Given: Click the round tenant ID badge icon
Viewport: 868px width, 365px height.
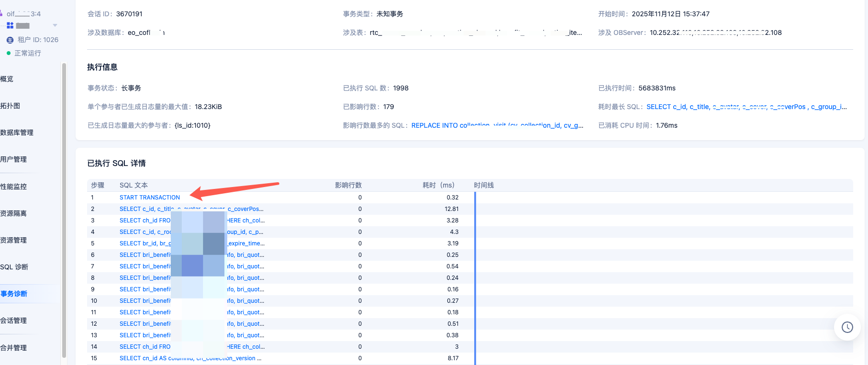Looking at the screenshot, I should click(10, 40).
